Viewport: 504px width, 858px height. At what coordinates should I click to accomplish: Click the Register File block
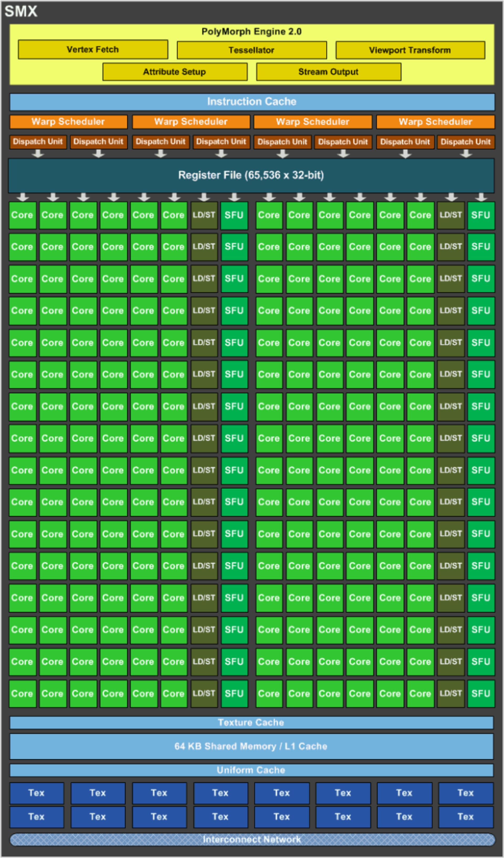click(x=251, y=175)
